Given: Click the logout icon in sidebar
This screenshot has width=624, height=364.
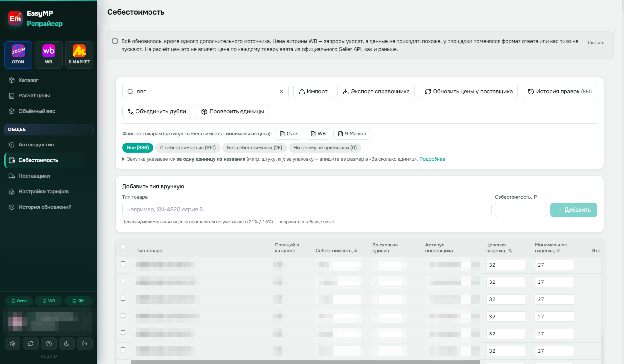Looking at the screenshot, I should pyautogui.click(x=85, y=344).
